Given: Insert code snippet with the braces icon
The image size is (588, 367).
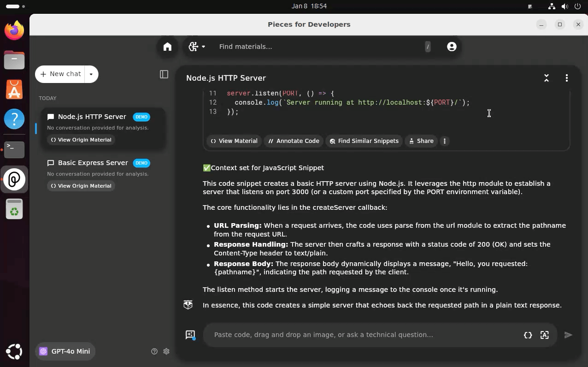Looking at the screenshot, I should [x=528, y=335].
